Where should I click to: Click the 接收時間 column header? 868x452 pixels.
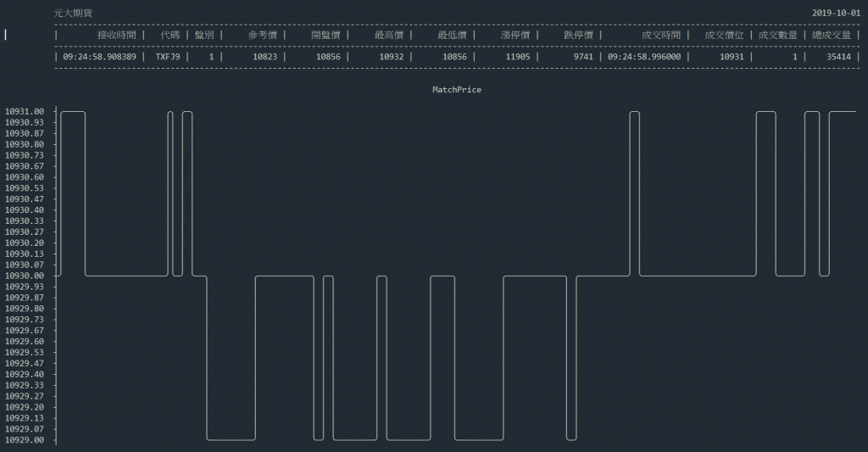pyautogui.click(x=117, y=35)
